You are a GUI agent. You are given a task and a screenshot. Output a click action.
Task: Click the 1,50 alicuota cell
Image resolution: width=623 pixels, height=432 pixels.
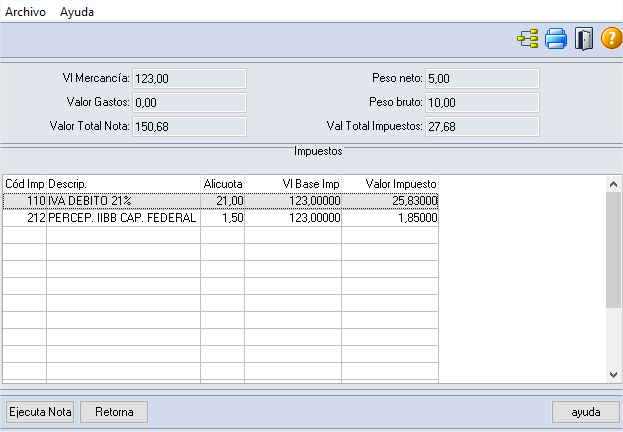[x=222, y=218]
